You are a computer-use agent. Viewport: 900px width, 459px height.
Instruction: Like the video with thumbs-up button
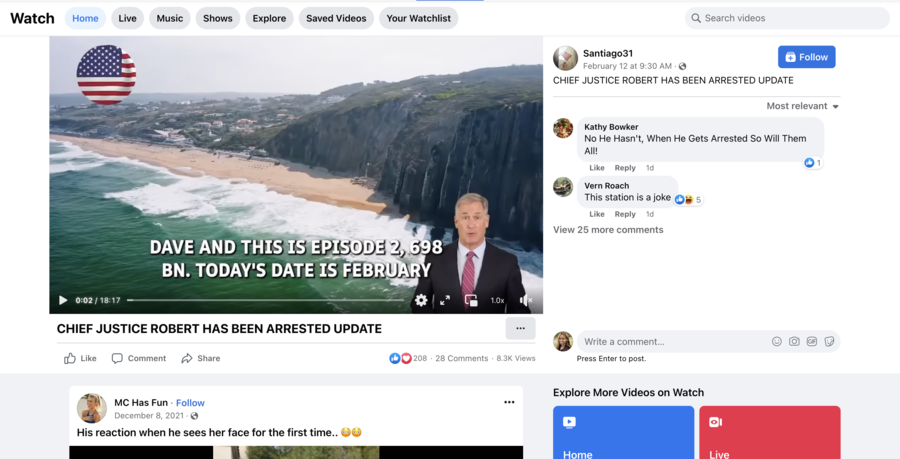point(80,358)
